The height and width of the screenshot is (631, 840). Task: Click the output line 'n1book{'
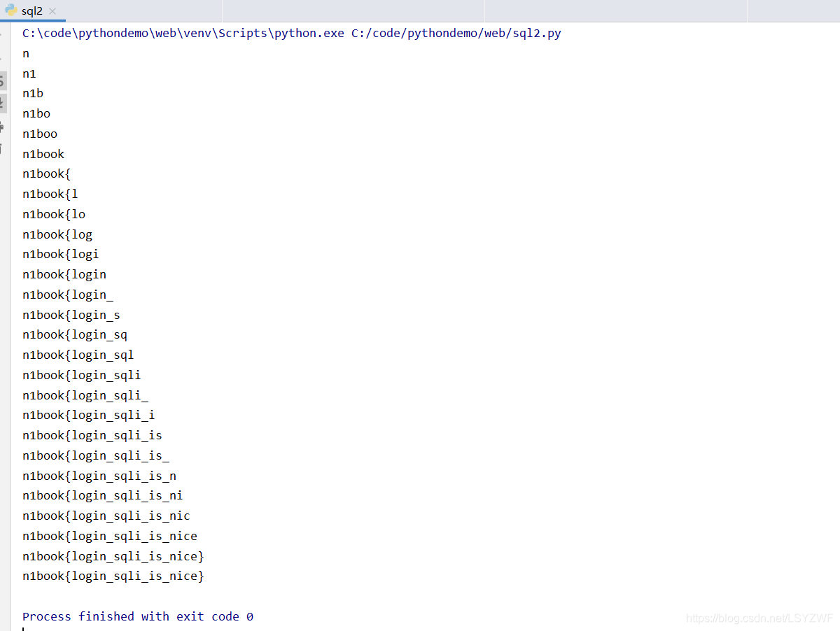tap(47, 173)
